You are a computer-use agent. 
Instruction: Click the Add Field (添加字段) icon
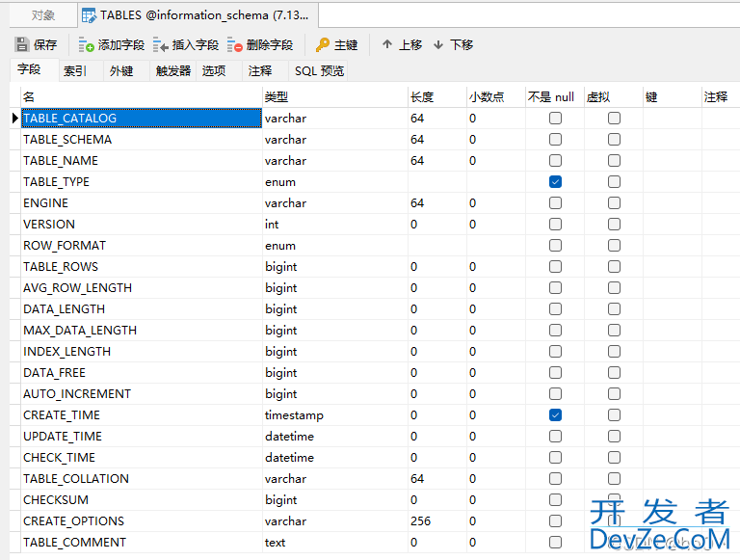pyautogui.click(x=87, y=44)
